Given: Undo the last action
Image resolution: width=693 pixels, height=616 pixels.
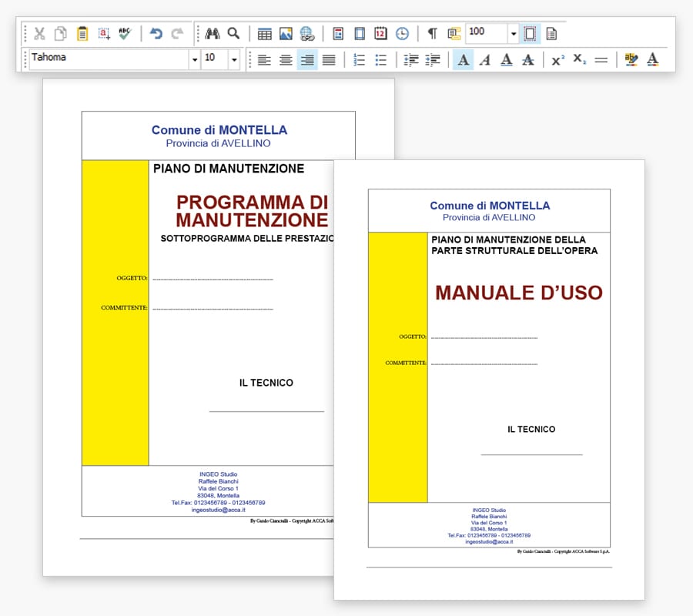Looking at the screenshot, I should (x=156, y=34).
